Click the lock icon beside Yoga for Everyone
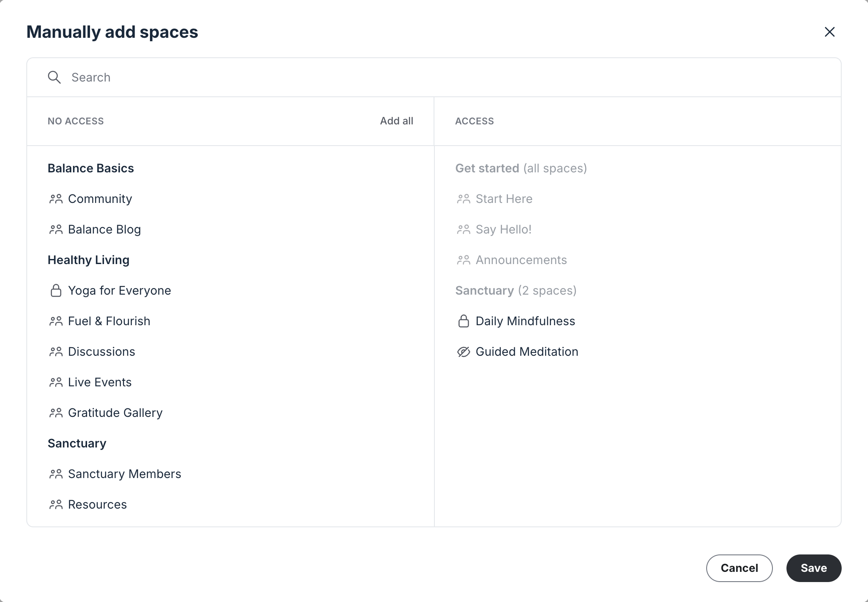868x602 pixels. point(56,290)
